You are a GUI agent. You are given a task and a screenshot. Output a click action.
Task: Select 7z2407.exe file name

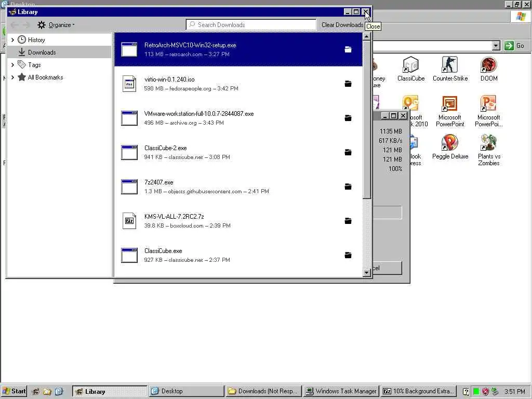click(x=159, y=182)
